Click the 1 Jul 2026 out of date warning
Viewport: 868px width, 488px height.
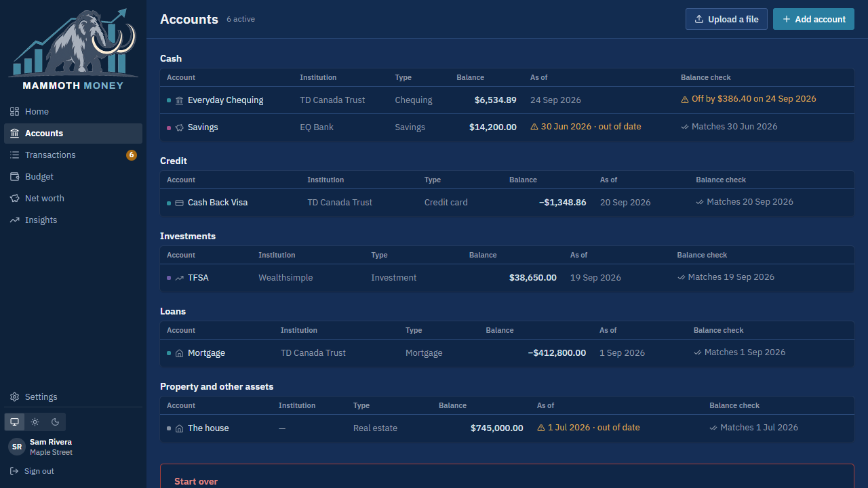(588, 428)
